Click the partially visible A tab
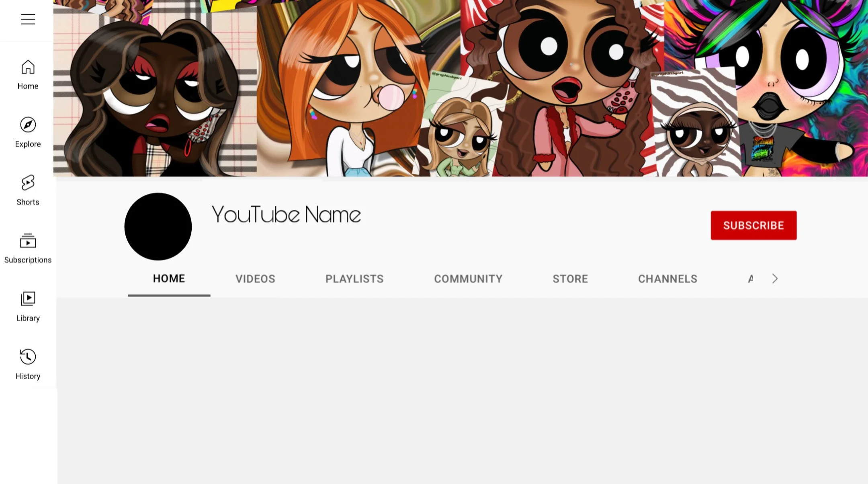Viewport: 868px width, 484px height. [x=750, y=279]
